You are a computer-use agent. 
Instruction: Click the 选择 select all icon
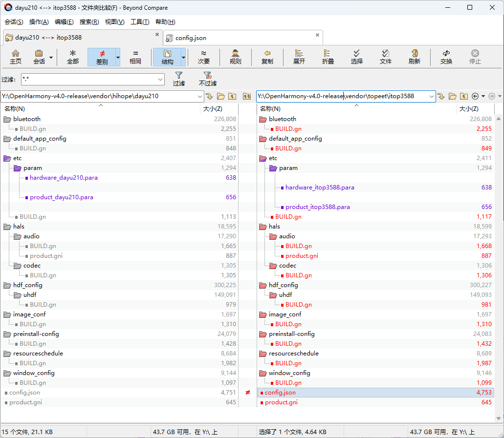[356, 57]
